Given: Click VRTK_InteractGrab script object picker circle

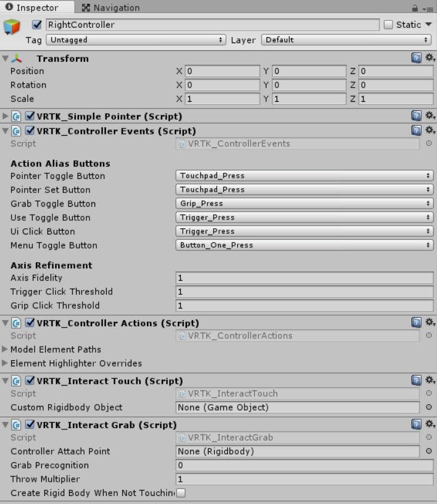Looking at the screenshot, I should (x=428, y=437).
